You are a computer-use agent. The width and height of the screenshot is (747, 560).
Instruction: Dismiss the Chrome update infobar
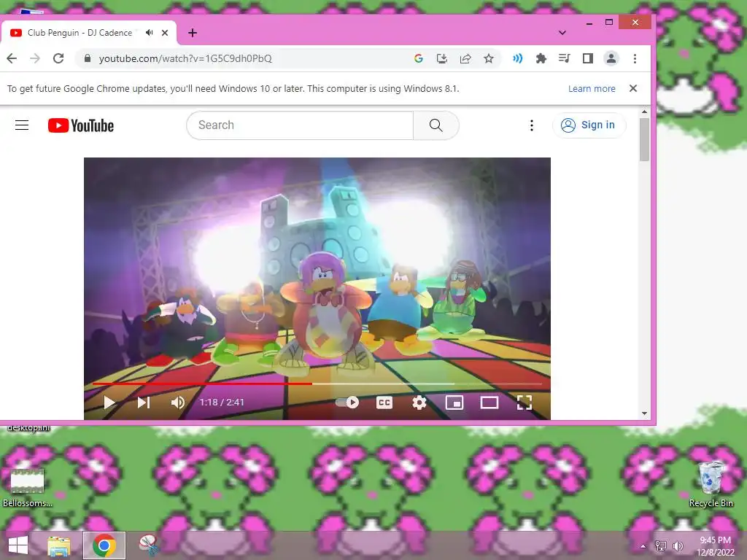(x=633, y=88)
